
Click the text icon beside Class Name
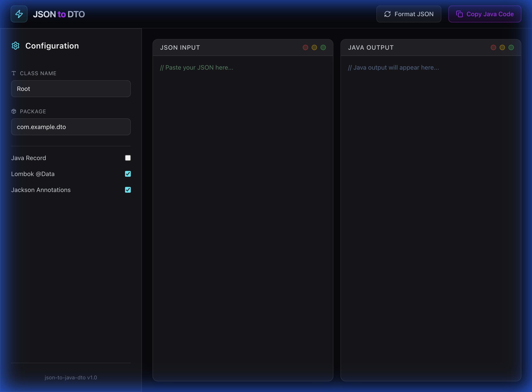coord(14,73)
